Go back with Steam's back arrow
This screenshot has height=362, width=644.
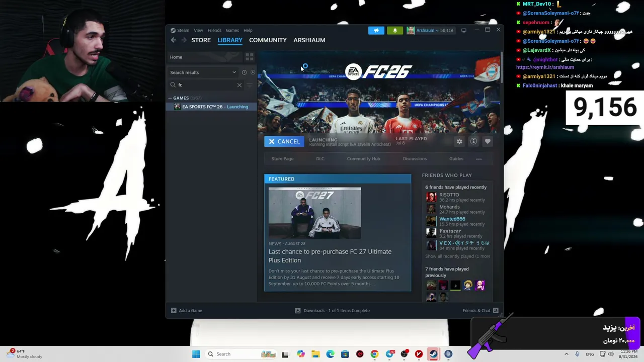click(x=174, y=40)
